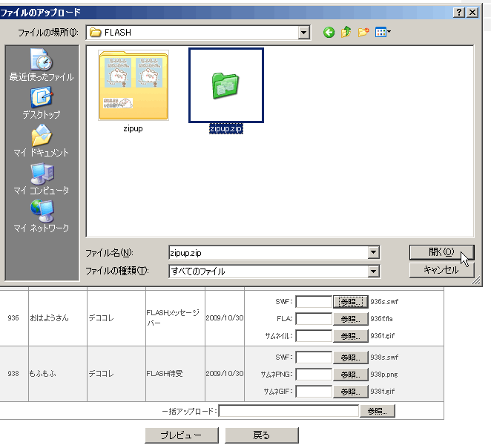
Task: Expand the file type dropdown
Action: point(373,271)
